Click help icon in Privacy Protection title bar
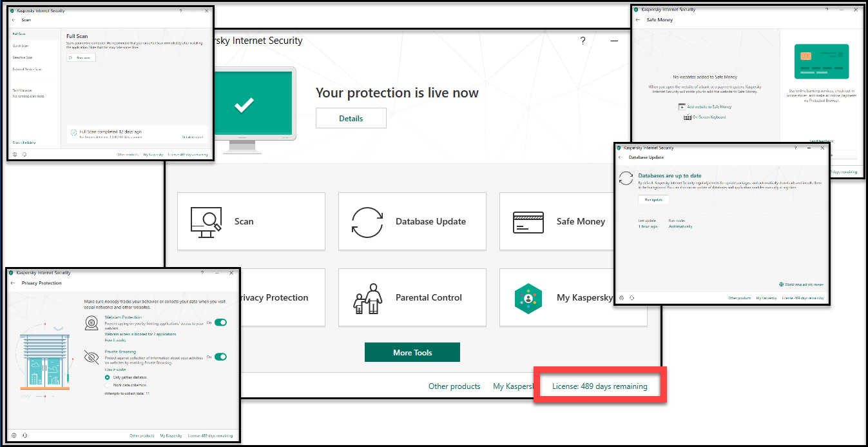This screenshot has height=447, width=868. 202,273
